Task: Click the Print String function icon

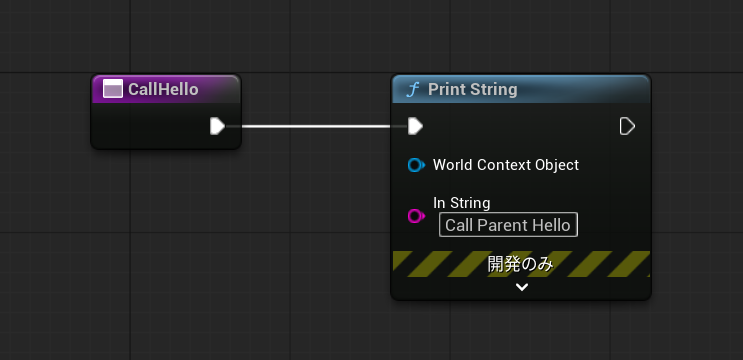Action: pos(413,89)
